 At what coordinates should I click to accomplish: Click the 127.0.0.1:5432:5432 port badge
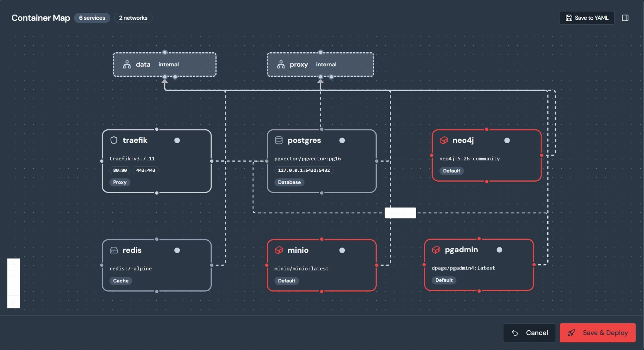[304, 170]
